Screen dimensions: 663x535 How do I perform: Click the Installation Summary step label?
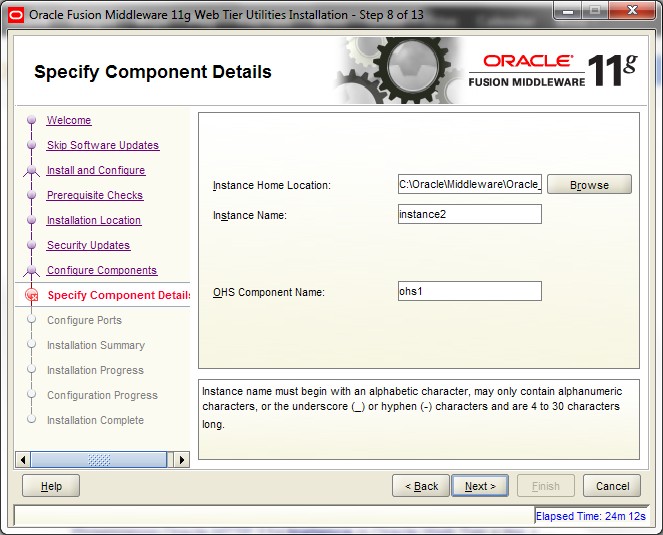(96, 345)
